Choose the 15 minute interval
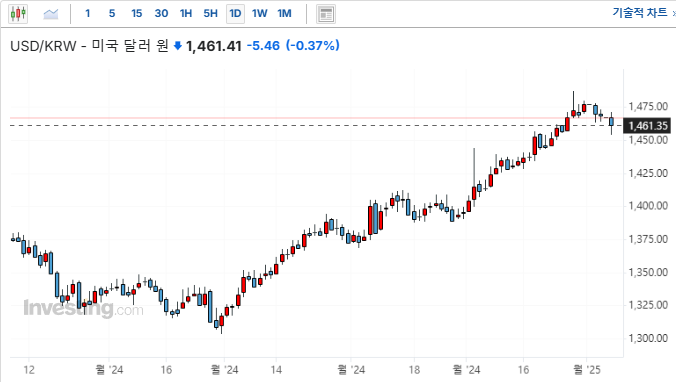This screenshot has width=676, height=382. [x=137, y=13]
